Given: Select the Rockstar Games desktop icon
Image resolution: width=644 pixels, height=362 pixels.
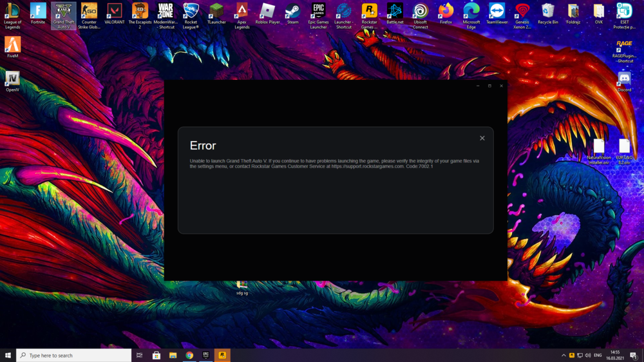Looking at the screenshot, I should [x=369, y=15].
